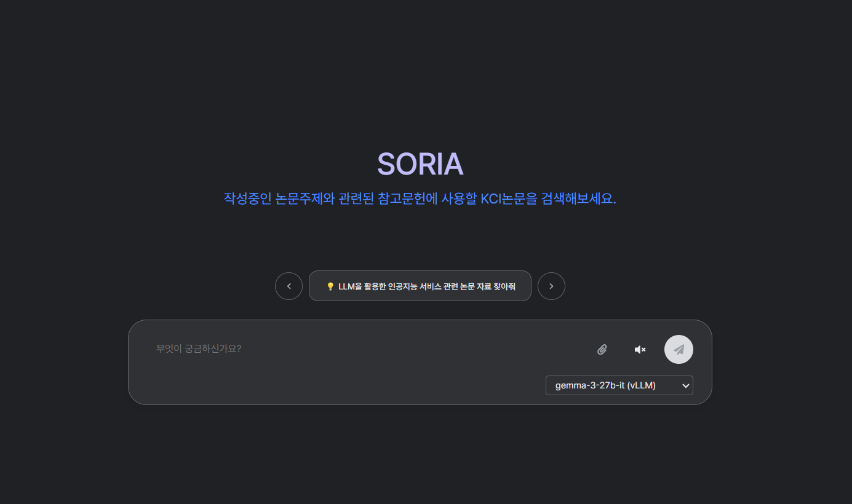The image size is (852, 504).
Task: Select the LLM 인공지능 서비스 suggestion chip
Action: tap(420, 285)
